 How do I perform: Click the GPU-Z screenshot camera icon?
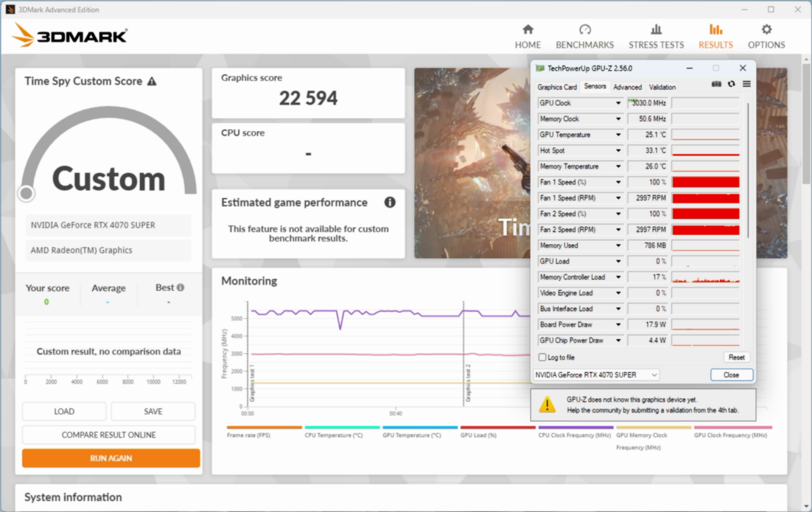tap(717, 84)
